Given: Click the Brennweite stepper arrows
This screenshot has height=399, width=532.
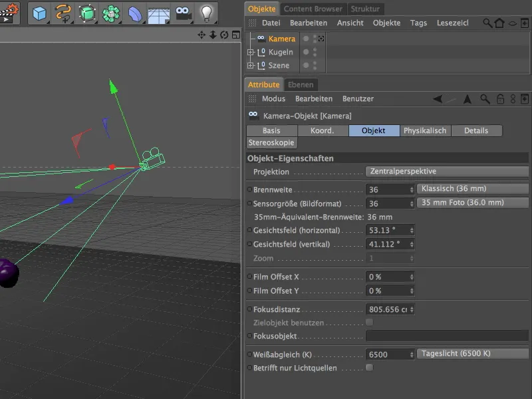Looking at the screenshot, I should (412, 190).
